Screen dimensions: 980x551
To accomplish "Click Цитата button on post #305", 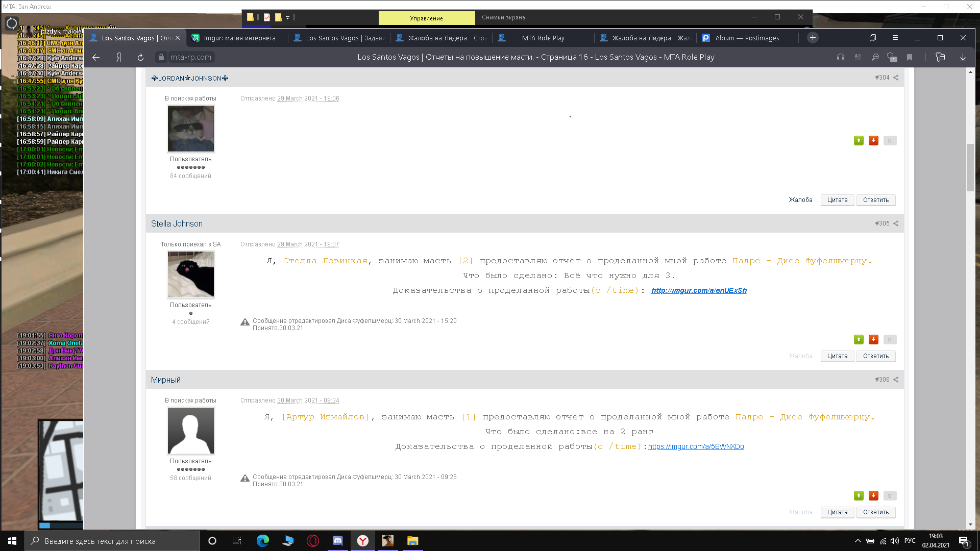I will 837,356.
